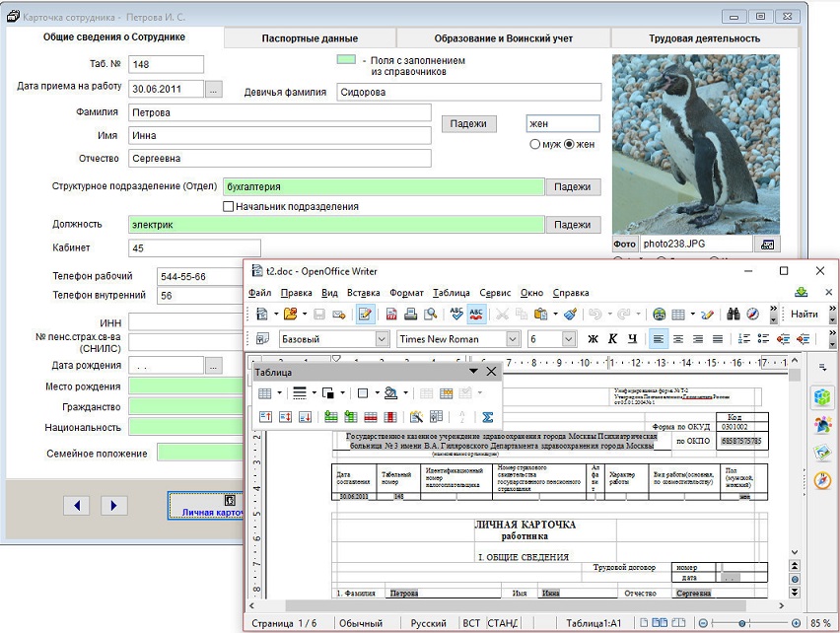
Task: Click browse icon next to photo238.JPG
Action: [x=769, y=244]
